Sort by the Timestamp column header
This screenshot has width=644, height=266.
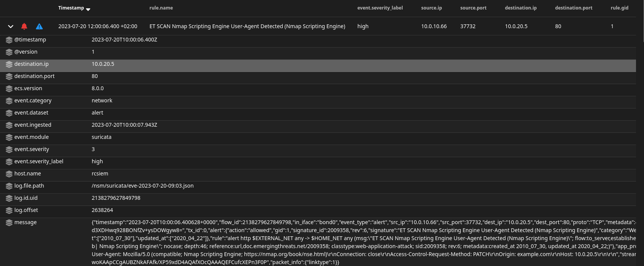tap(71, 8)
